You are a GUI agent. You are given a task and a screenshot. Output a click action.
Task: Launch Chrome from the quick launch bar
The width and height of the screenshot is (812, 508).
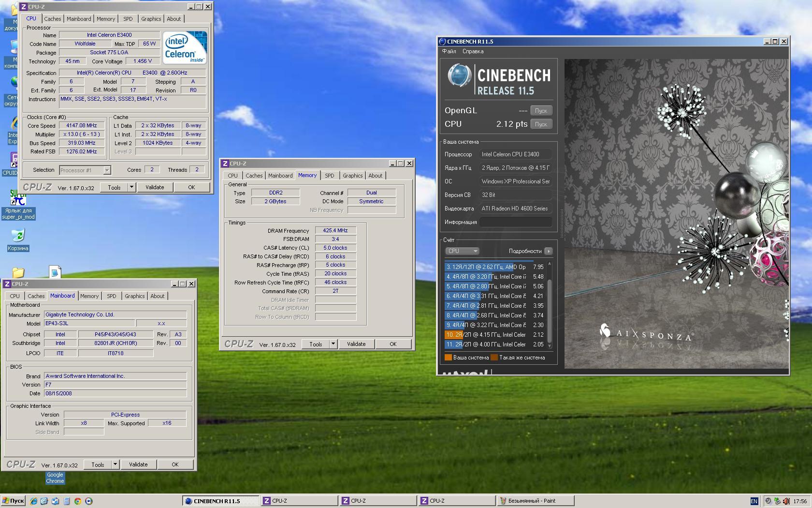(77, 501)
